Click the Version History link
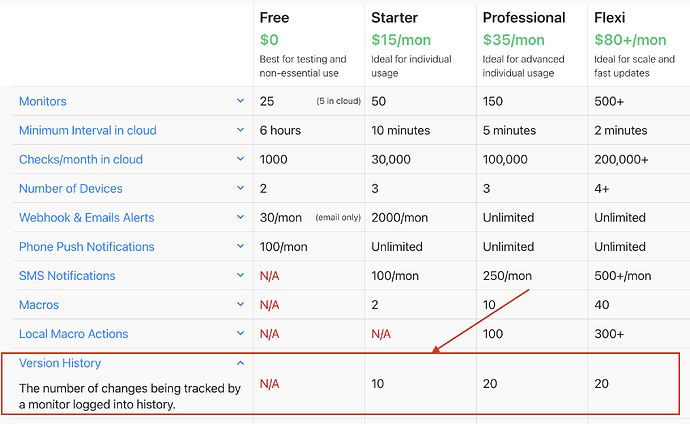The image size is (690, 424). (x=59, y=363)
